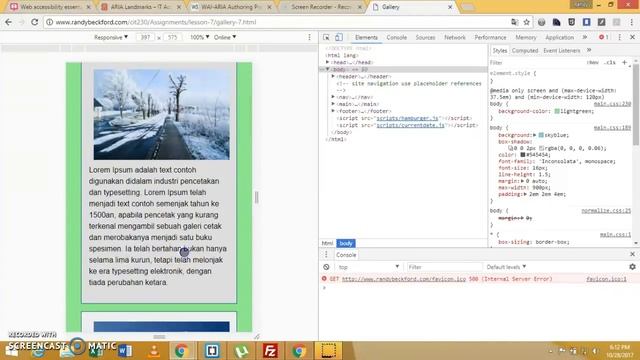
Task: Click the #545454 color swatch
Action: click(522, 155)
